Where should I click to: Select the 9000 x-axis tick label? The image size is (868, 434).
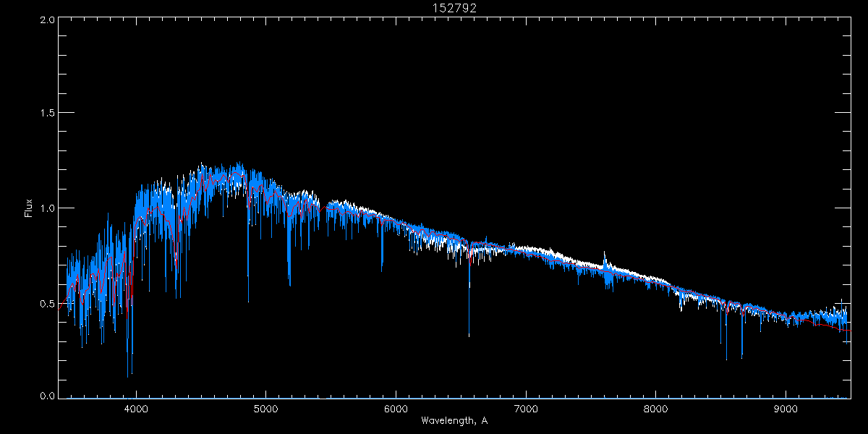click(786, 408)
